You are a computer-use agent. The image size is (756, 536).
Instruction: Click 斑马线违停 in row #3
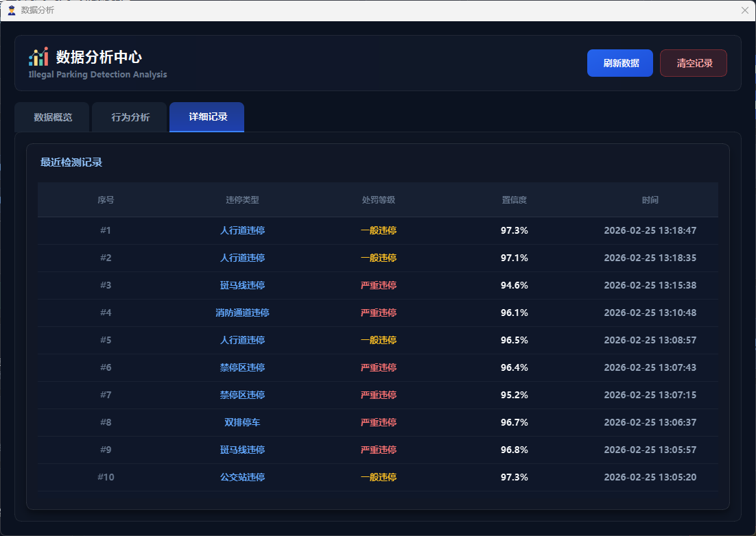coord(243,285)
